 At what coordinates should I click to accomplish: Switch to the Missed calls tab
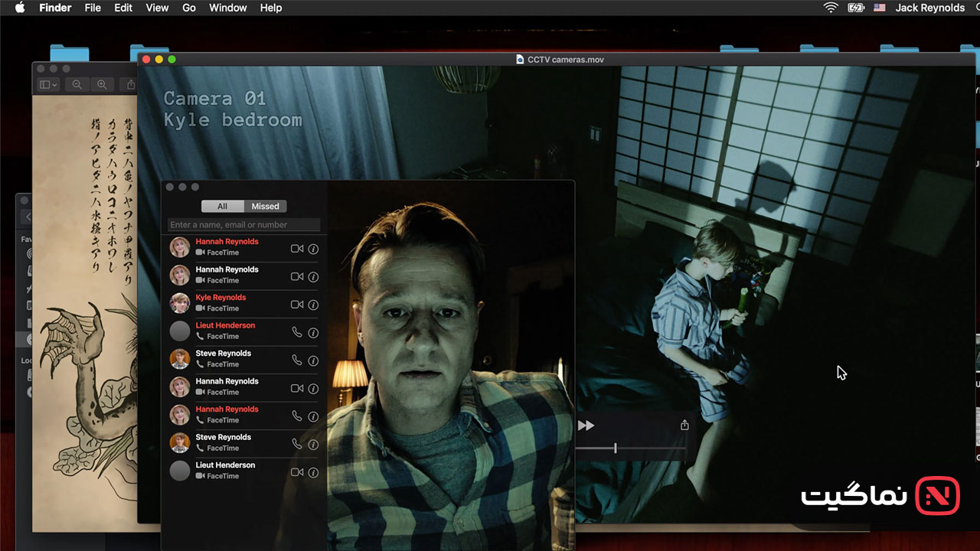pyautogui.click(x=265, y=206)
